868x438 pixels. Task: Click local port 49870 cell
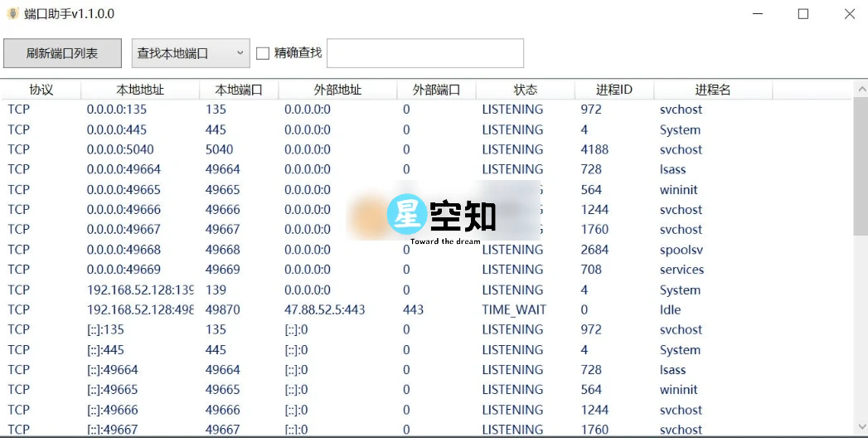(222, 310)
